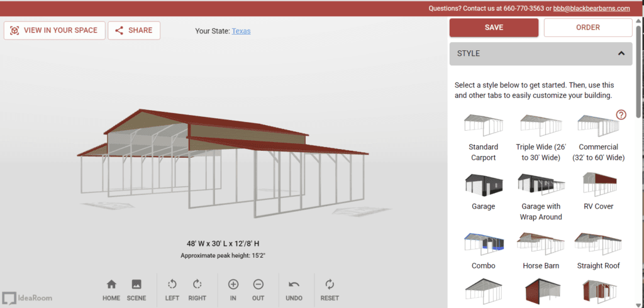The width and height of the screenshot is (644, 308).
Task: Zoom in on the 3D building
Action: tap(233, 285)
